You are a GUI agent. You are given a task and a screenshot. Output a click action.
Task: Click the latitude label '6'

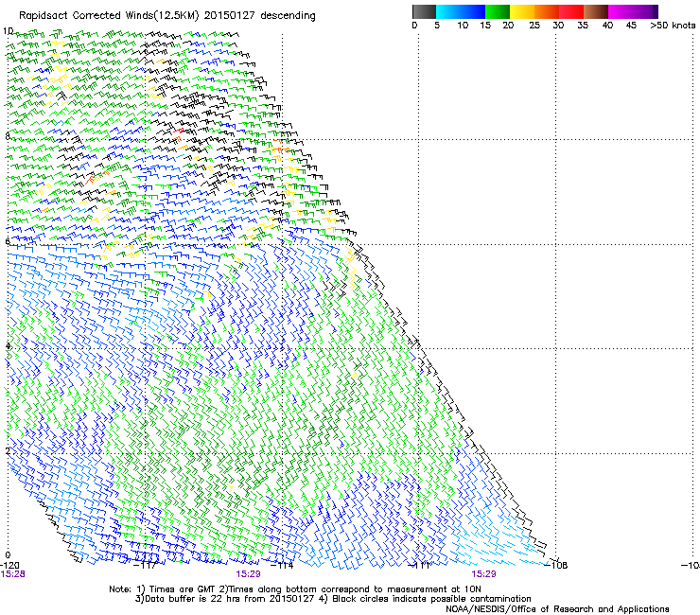point(8,241)
